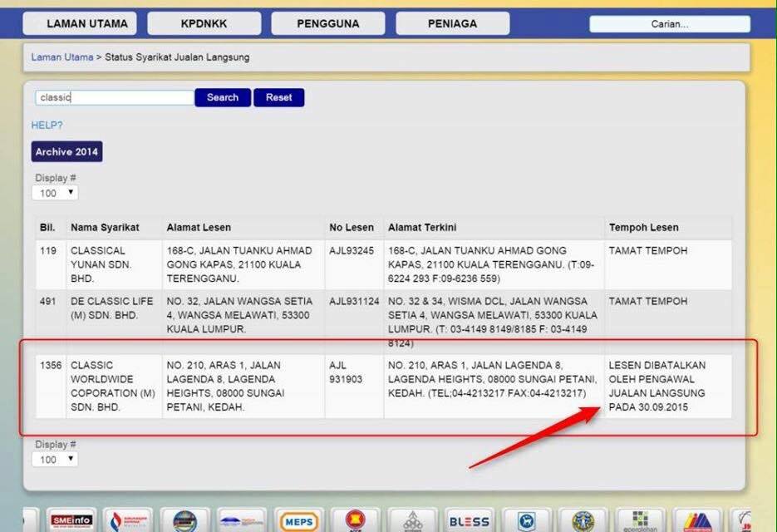Click the Alamat Terkini column header

pyautogui.click(x=422, y=228)
